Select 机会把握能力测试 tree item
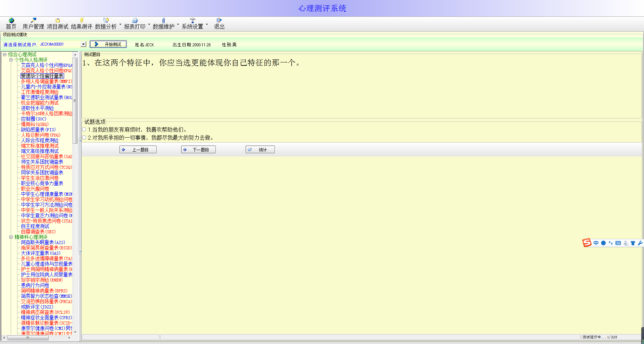This screenshot has width=644, height=344. point(40,103)
